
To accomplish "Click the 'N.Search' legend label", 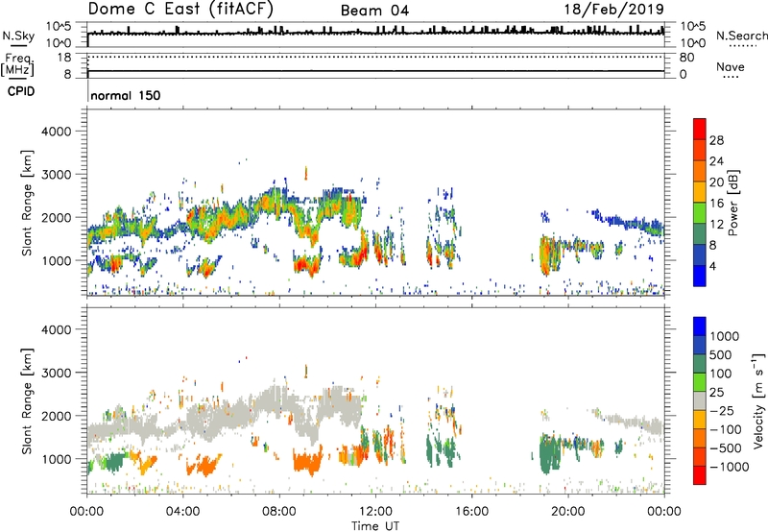I will [x=741, y=36].
